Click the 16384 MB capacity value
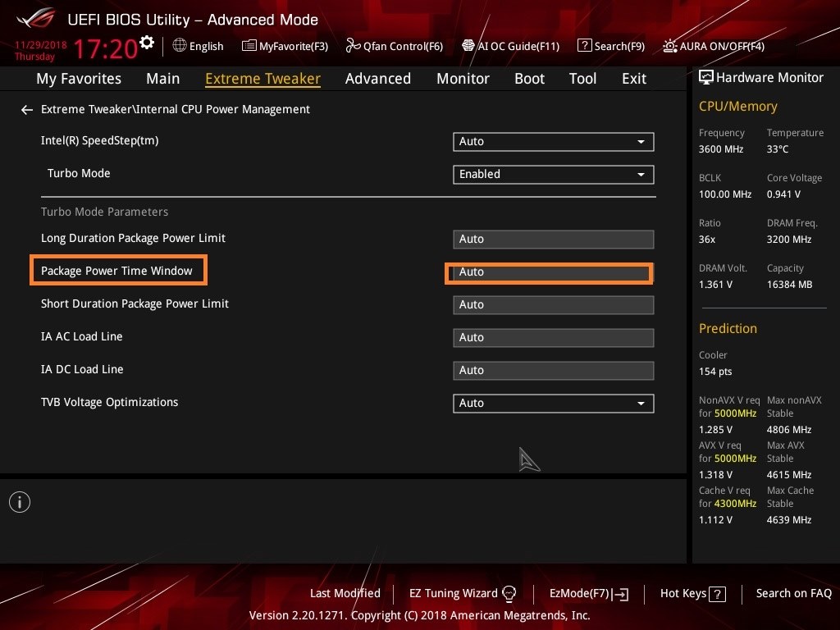Screen dimensions: 840x630 pyautogui.click(x=789, y=285)
